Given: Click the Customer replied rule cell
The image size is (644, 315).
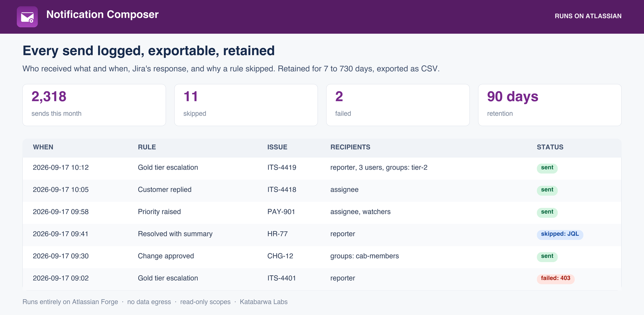Looking at the screenshot, I should (164, 190).
